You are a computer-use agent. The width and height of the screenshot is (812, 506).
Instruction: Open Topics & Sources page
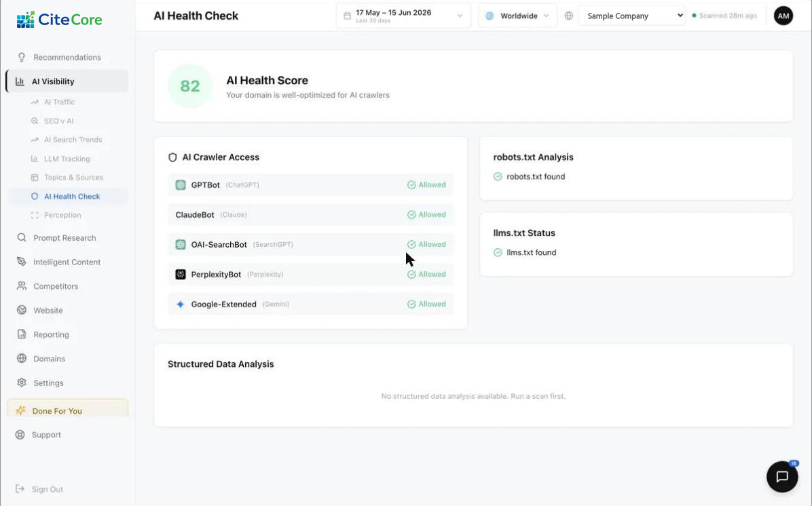[x=73, y=178]
